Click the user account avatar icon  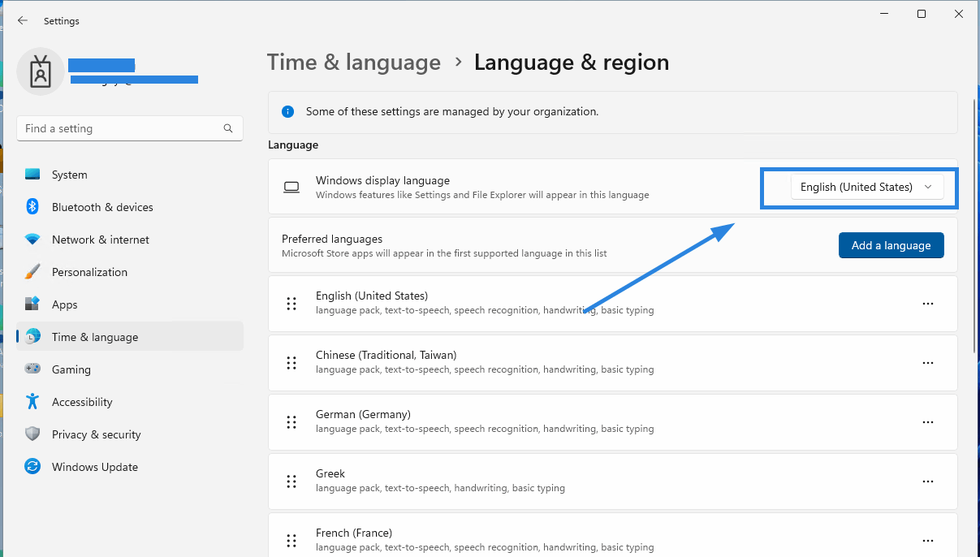tap(40, 71)
